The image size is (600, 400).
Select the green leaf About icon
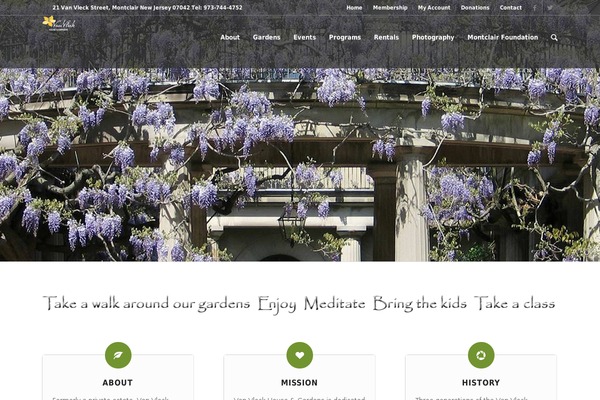point(118,355)
